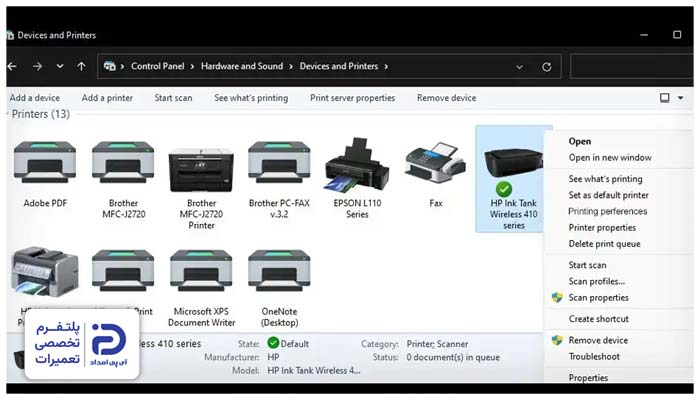
Task: Click the 'Printer; Scanner' category text
Action: point(437,344)
